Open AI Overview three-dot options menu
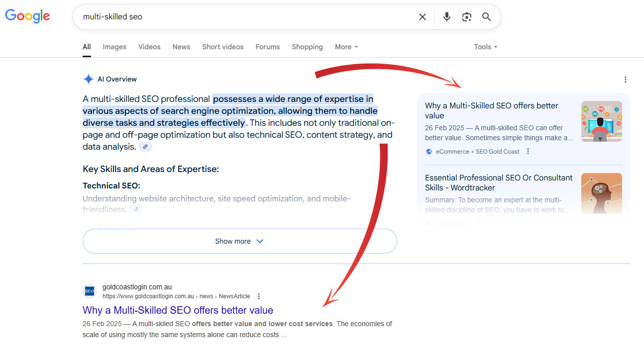 626,80
